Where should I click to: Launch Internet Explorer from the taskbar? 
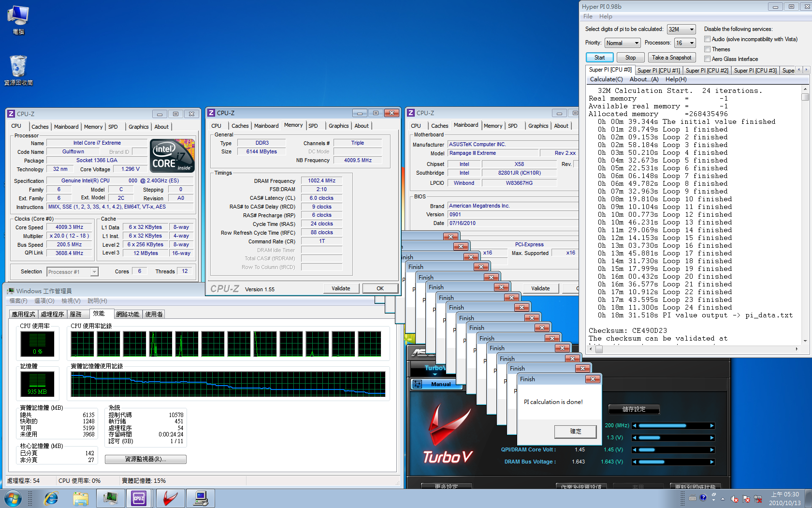point(51,498)
